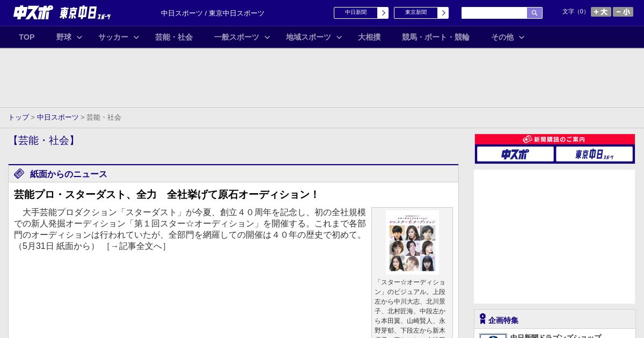Open the 中日新聞 site button
Viewport: 644px width, 338px height.
355,13
